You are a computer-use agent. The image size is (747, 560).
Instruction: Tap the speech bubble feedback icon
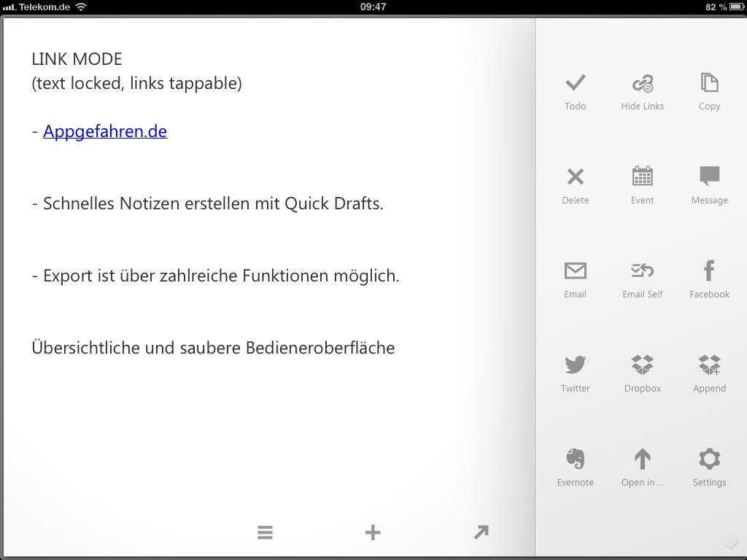[x=729, y=541]
